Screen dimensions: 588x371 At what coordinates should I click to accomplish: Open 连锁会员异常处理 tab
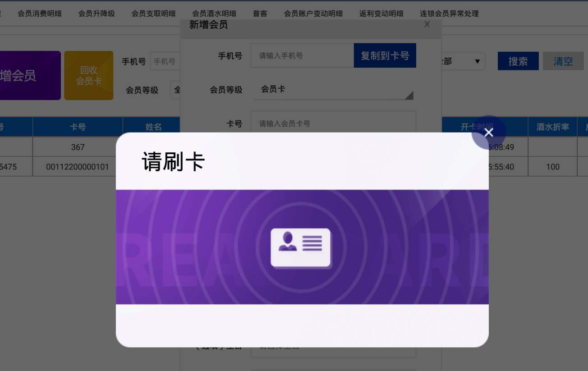(449, 14)
